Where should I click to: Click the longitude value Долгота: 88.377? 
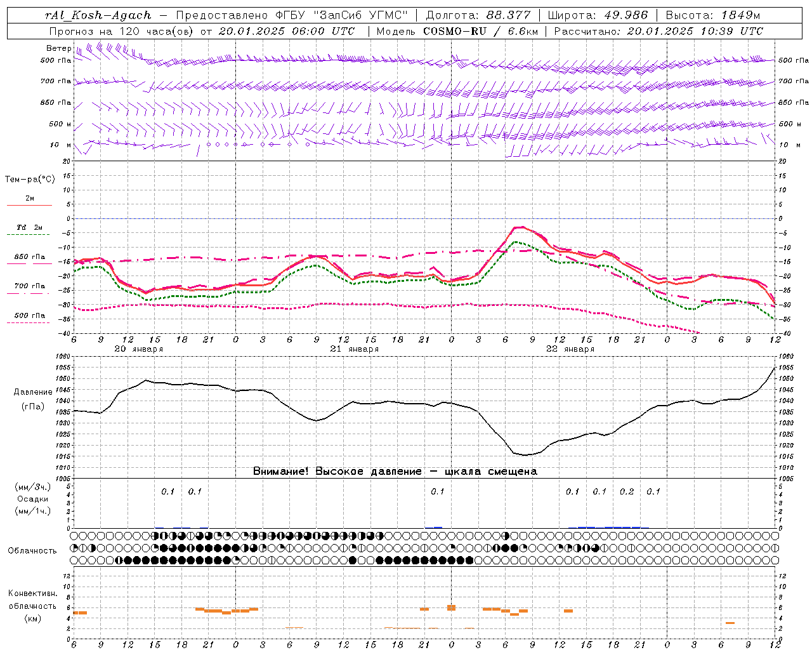pyautogui.click(x=478, y=15)
